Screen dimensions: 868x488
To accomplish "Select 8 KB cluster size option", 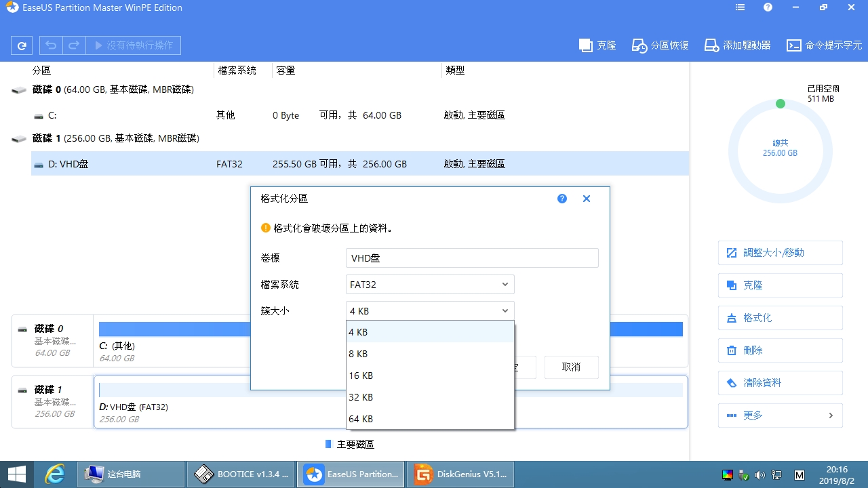I will (x=430, y=354).
